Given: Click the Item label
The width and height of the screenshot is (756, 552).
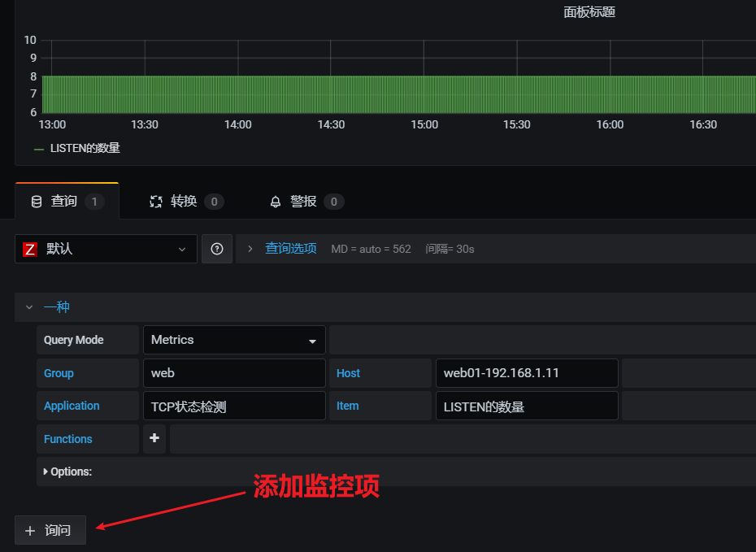Looking at the screenshot, I should (x=348, y=406).
